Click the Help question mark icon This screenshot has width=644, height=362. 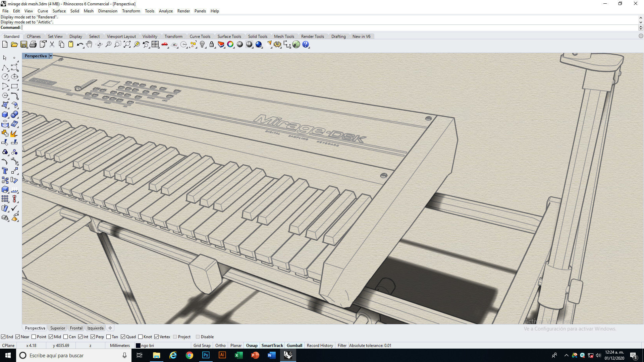(306, 44)
